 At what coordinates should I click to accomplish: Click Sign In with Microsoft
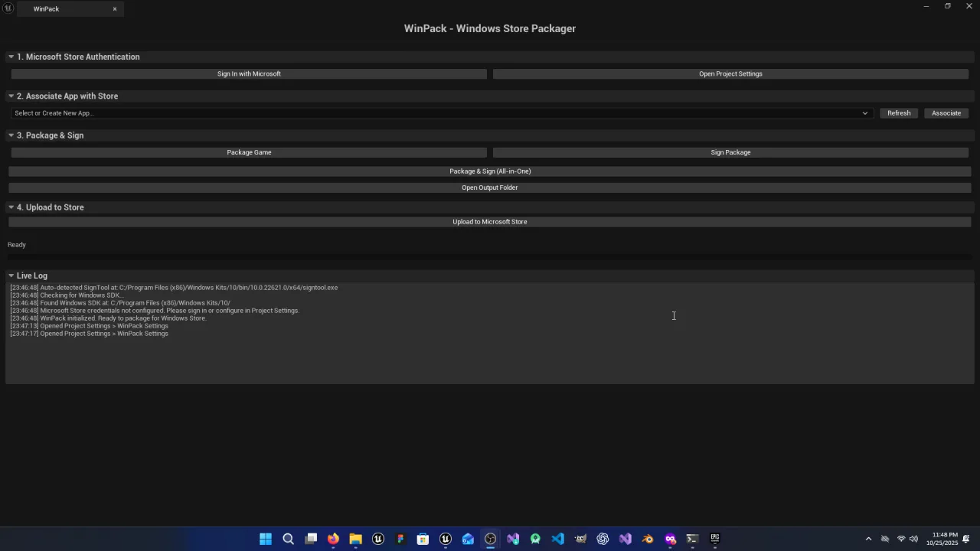[249, 74]
